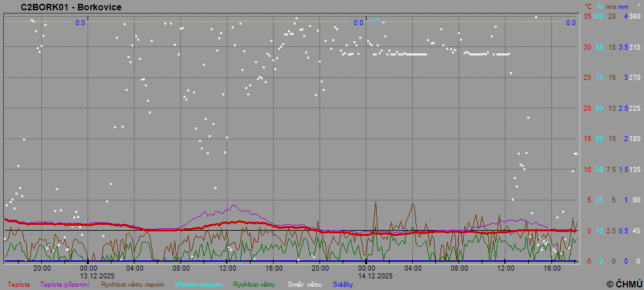
Task: Click the blue mm axis unit header
Action: [x=623, y=7]
